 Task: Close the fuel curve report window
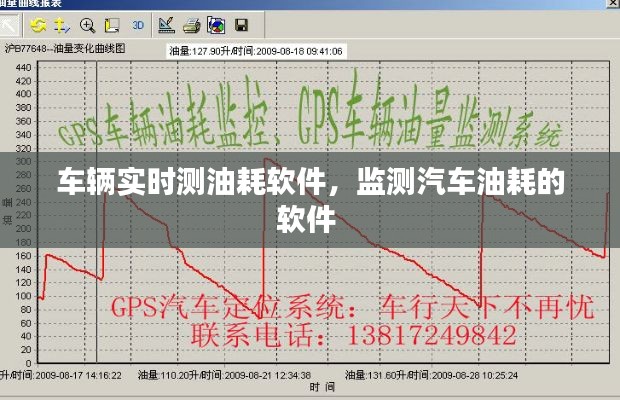[x=614, y=3]
